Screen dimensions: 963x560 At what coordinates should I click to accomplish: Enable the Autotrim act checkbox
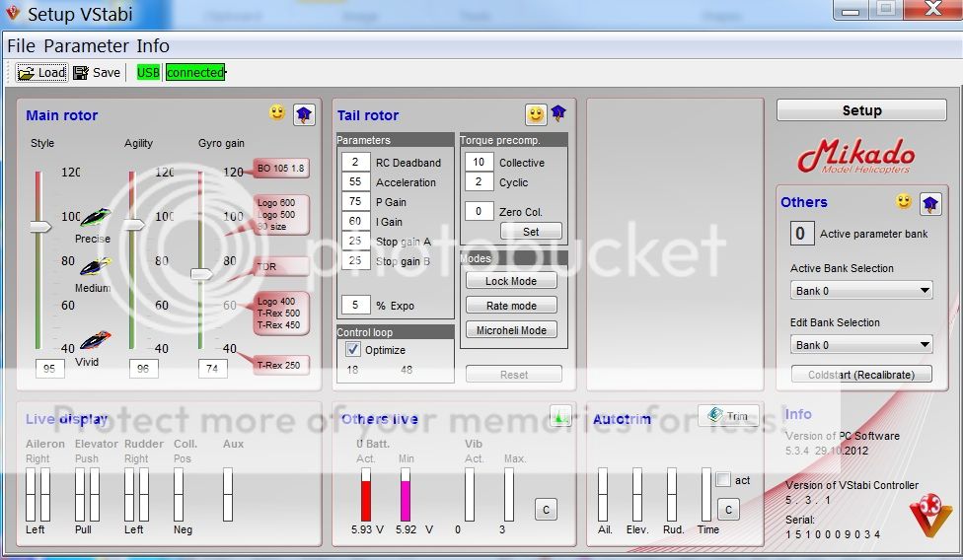[723, 480]
